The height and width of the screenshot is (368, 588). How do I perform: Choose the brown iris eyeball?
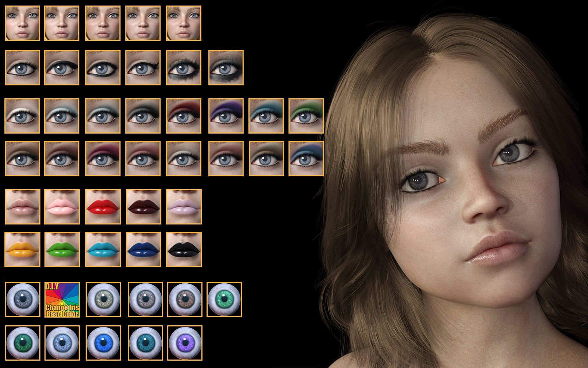[185, 300]
